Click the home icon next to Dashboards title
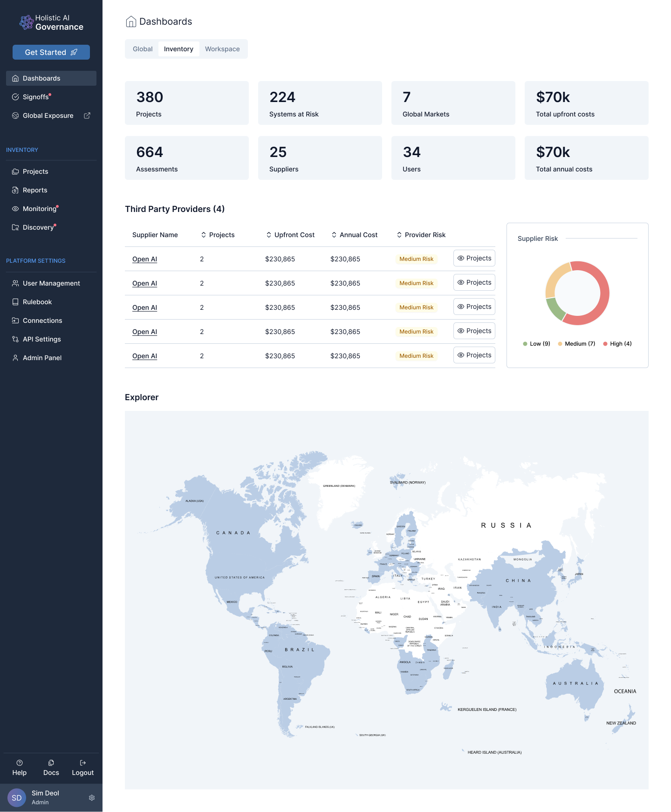Viewport: 671px width, 812px height. pos(131,22)
